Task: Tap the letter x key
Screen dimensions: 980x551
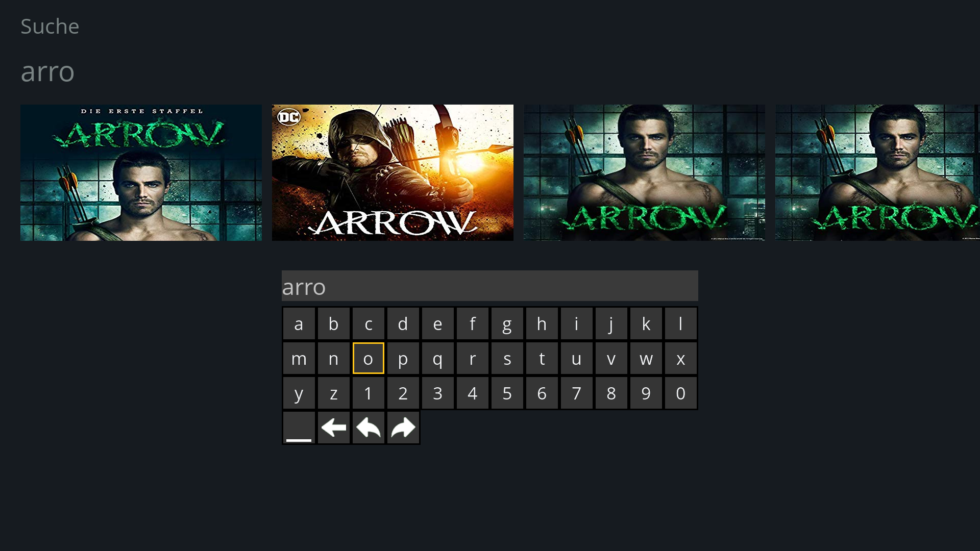Action: pyautogui.click(x=681, y=358)
